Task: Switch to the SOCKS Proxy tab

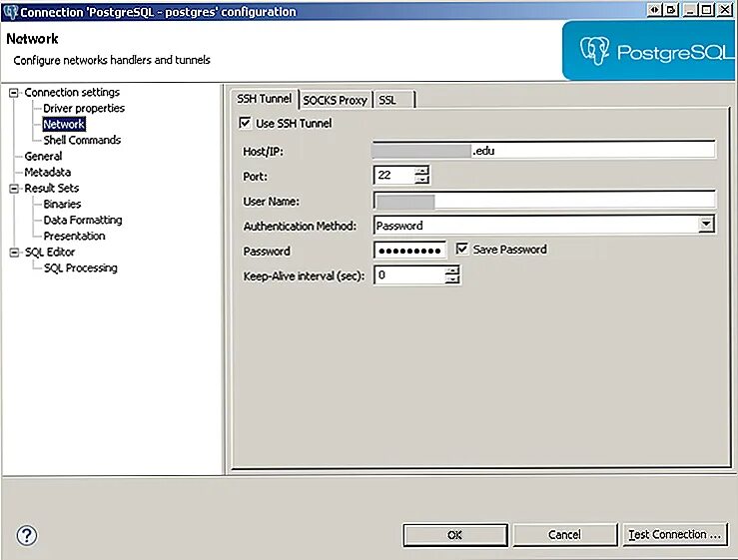Action: pos(336,100)
